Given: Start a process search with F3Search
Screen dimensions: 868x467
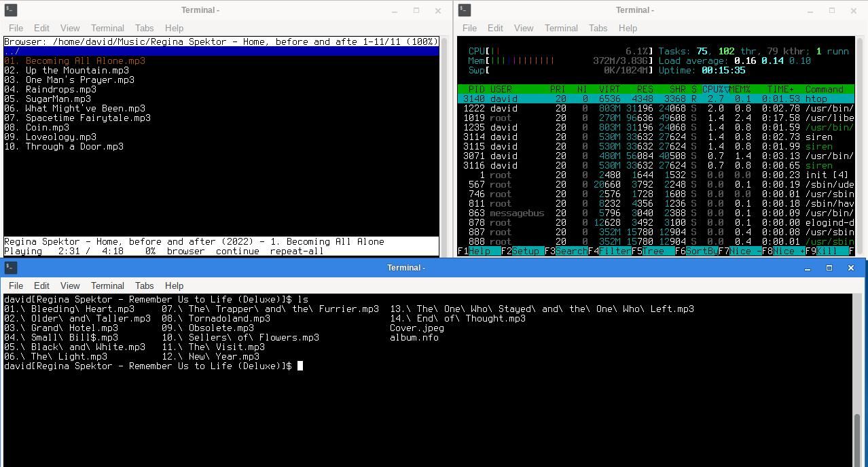Looking at the screenshot, I should click(x=566, y=251).
